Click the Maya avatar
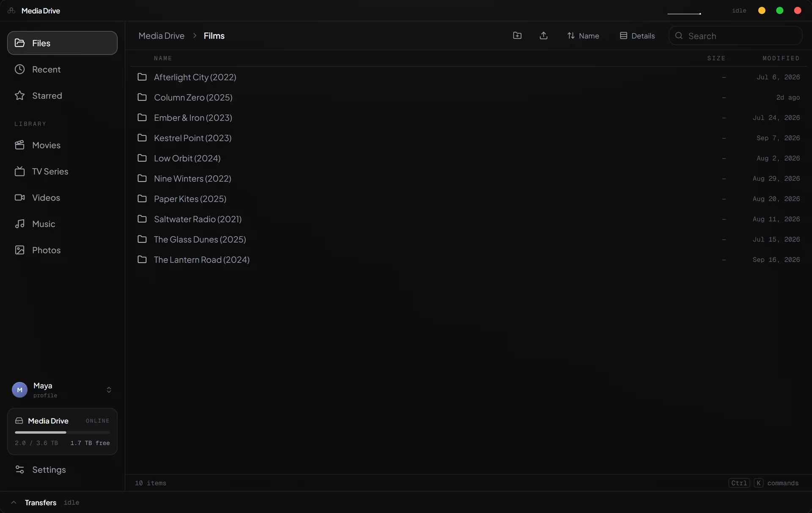812x513 pixels. tap(19, 390)
